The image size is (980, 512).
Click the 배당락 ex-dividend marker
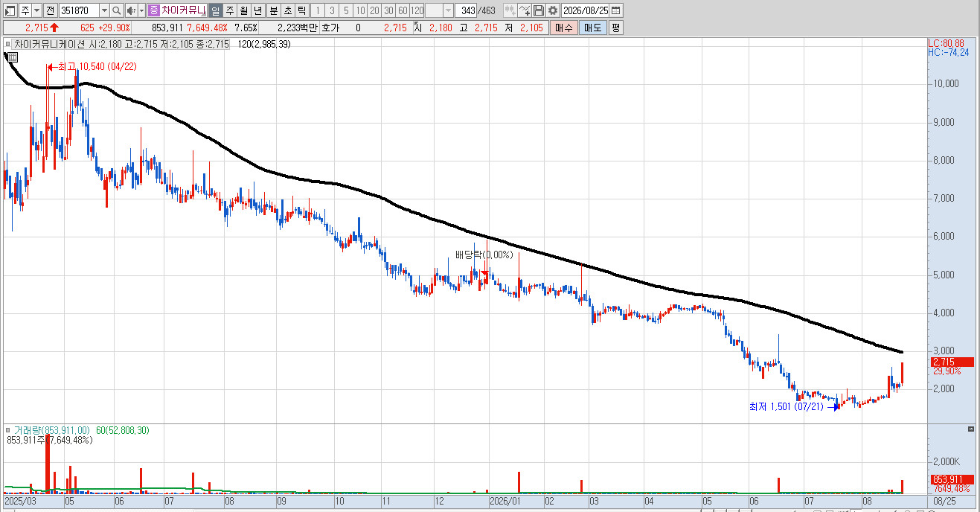(x=484, y=255)
